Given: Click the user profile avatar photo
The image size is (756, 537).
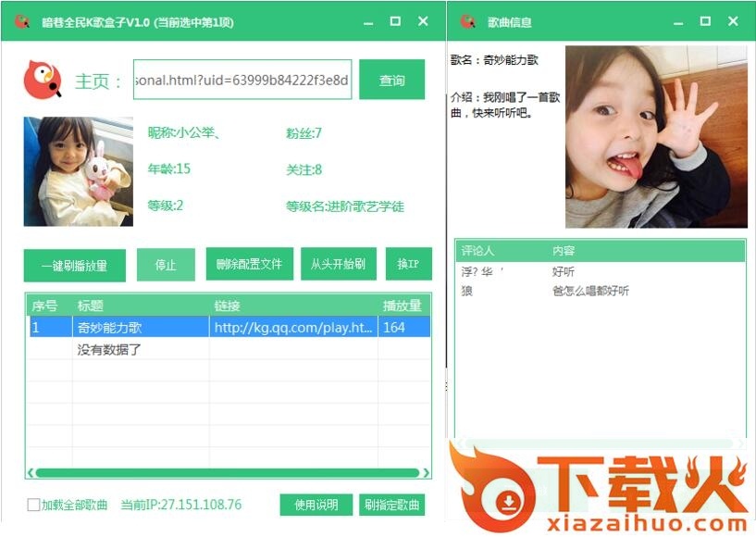Looking at the screenshot, I should pos(78,171).
